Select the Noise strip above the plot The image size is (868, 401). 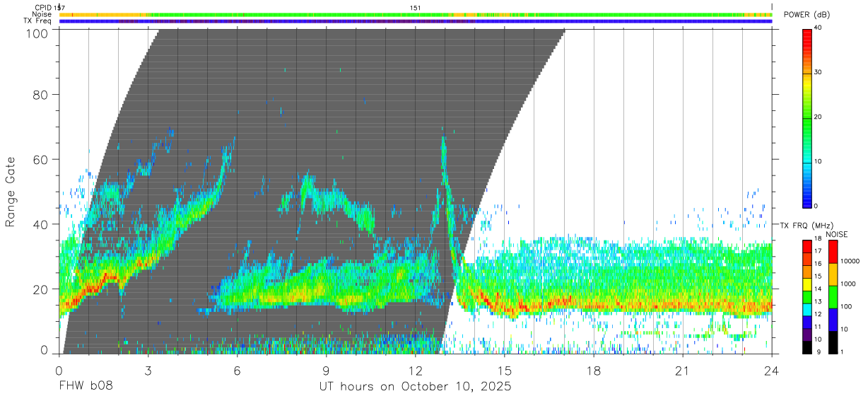pos(416,14)
